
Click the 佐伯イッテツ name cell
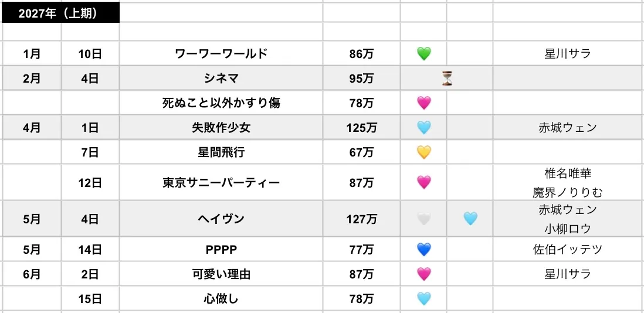click(567, 250)
